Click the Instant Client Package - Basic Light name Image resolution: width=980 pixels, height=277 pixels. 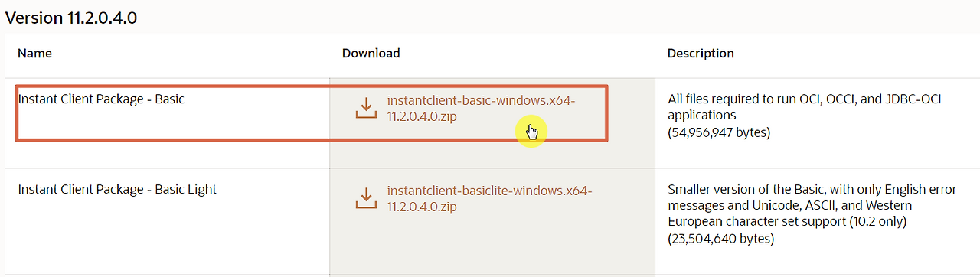click(117, 189)
